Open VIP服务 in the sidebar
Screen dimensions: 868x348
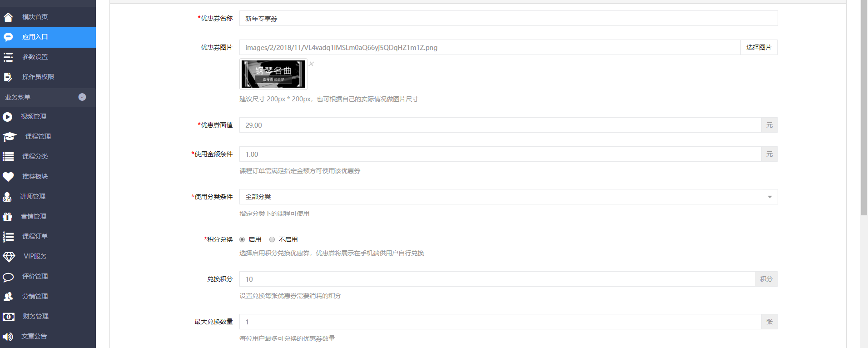point(48,257)
